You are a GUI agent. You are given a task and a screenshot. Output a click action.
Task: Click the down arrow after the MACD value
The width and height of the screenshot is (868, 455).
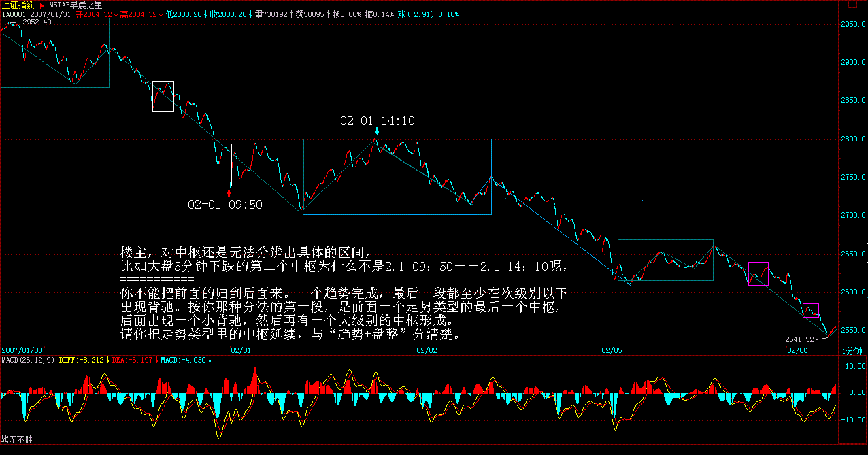[x=210, y=360]
